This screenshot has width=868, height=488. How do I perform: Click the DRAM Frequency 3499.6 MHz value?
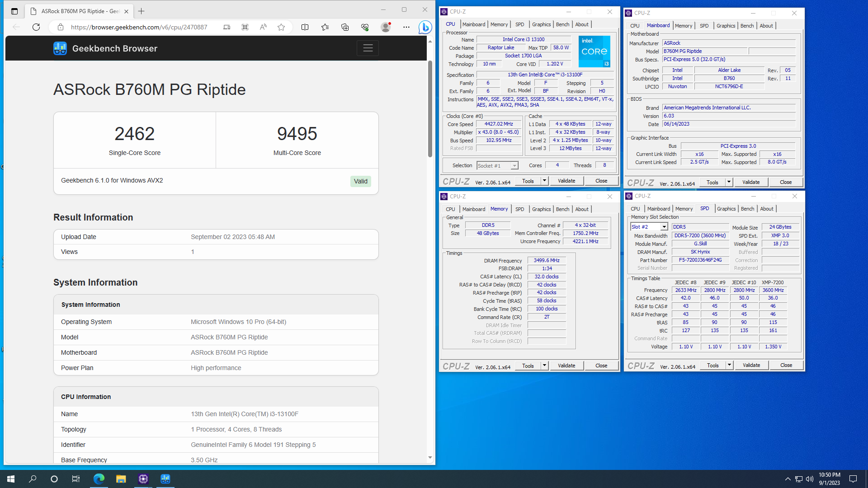[547, 261]
